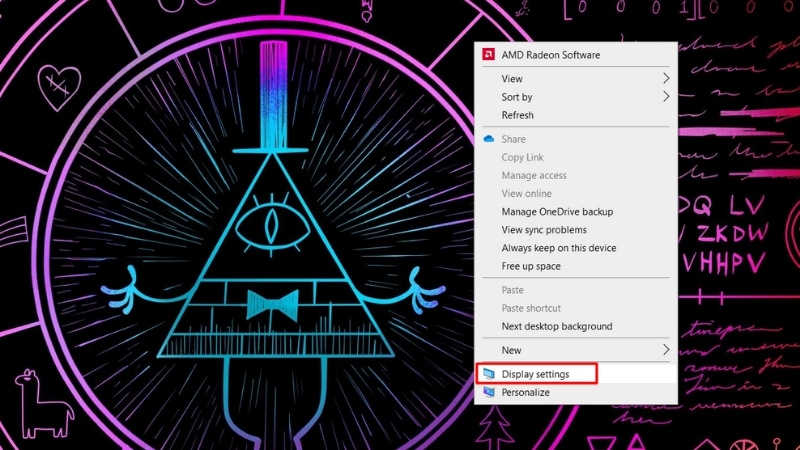Select the Share entry
800x450 pixels.
[576, 139]
